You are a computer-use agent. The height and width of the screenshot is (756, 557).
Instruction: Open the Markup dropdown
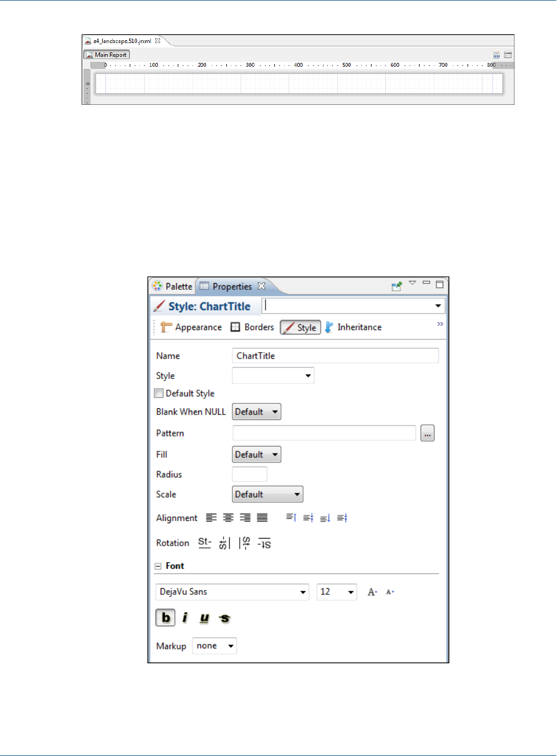pos(215,646)
